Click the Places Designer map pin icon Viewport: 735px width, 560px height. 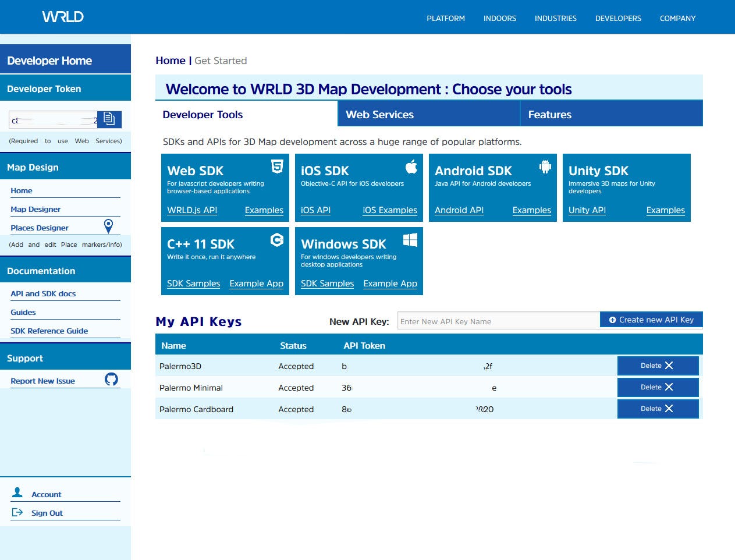(108, 226)
